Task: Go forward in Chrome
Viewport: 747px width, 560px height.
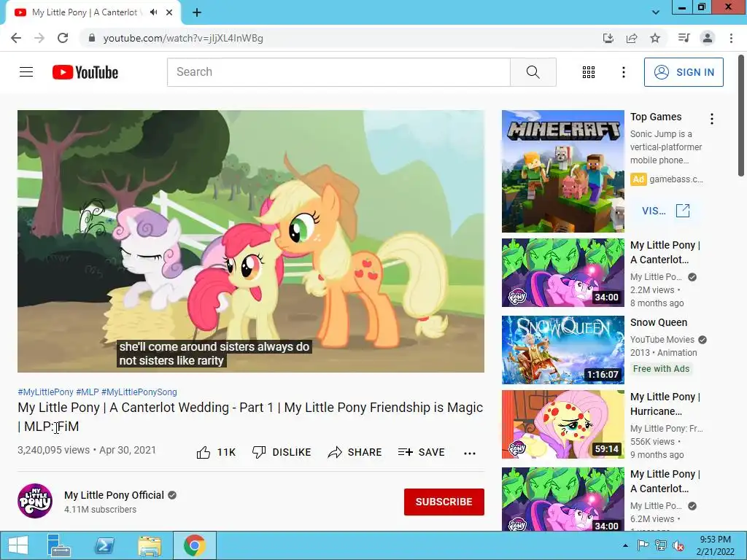Action: [39, 38]
